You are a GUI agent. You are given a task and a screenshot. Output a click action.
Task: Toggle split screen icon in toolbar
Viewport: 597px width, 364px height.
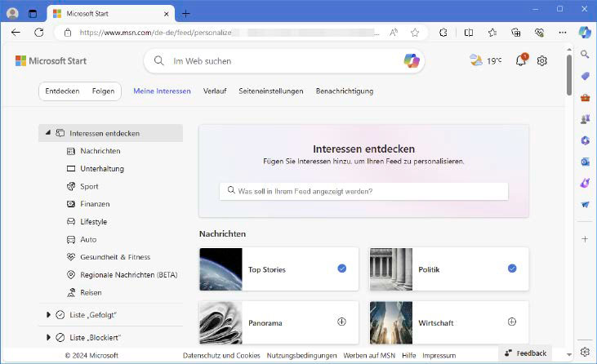[x=469, y=33]
